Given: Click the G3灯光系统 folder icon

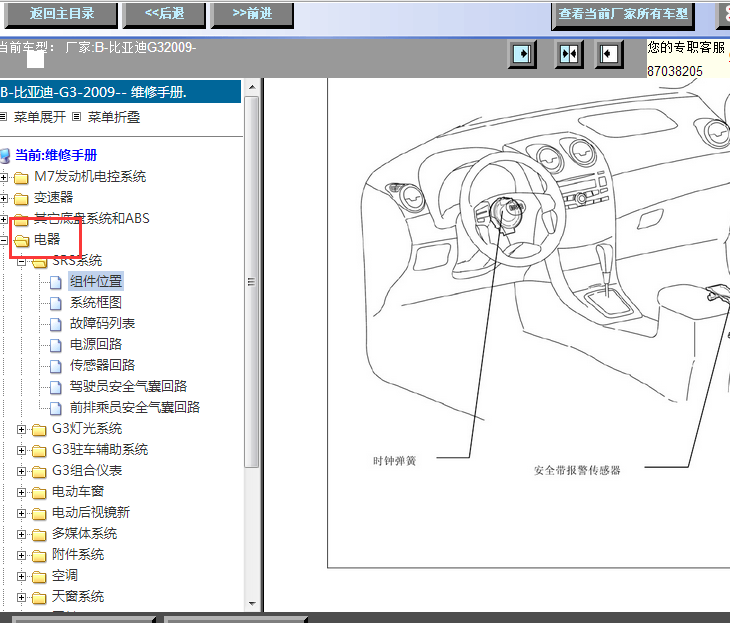Looking at the screenshot, I should coord(39,430).
